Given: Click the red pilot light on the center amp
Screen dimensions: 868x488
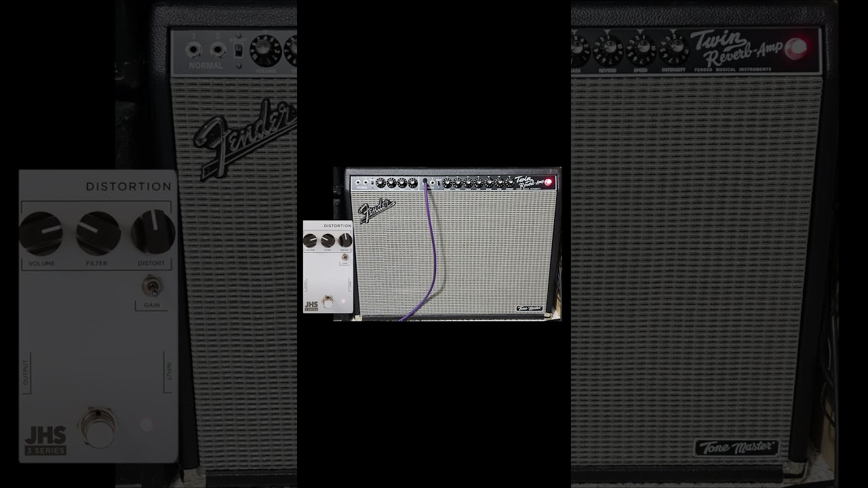Looking at the screenshot, I should tap(549, 182).
